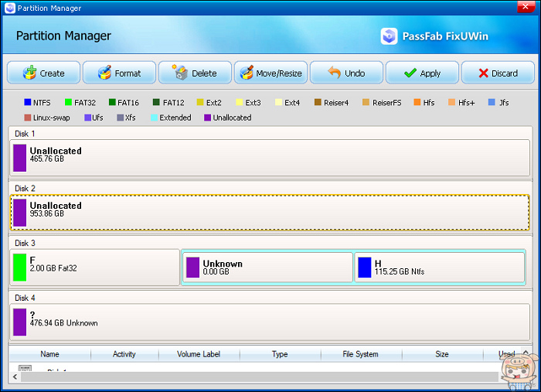Select the Format partition tool
541x392 pixels.
click(x=105, y=73)
